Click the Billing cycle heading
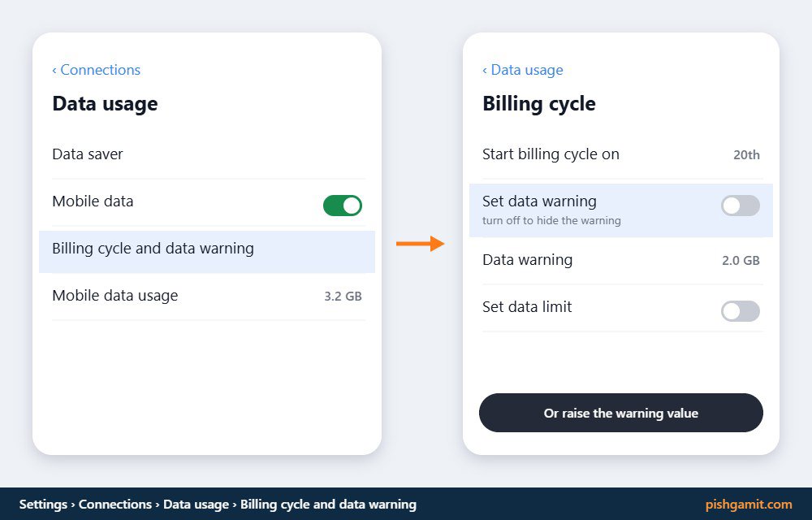Image resolution: width=812 pixels, height=520 pixels. pyautogui.click(x=539, y=104)
